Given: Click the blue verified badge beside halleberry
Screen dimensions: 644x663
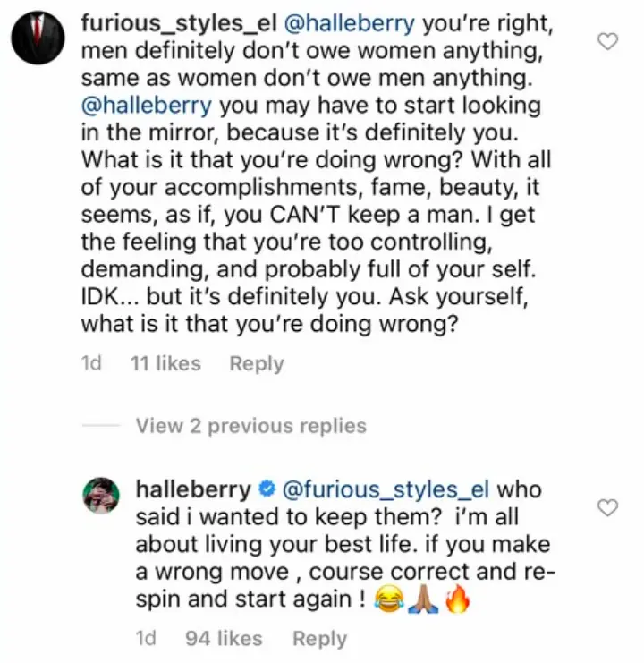Looking at the screenshot, I should pyautogui.click(x=267, y=491).
